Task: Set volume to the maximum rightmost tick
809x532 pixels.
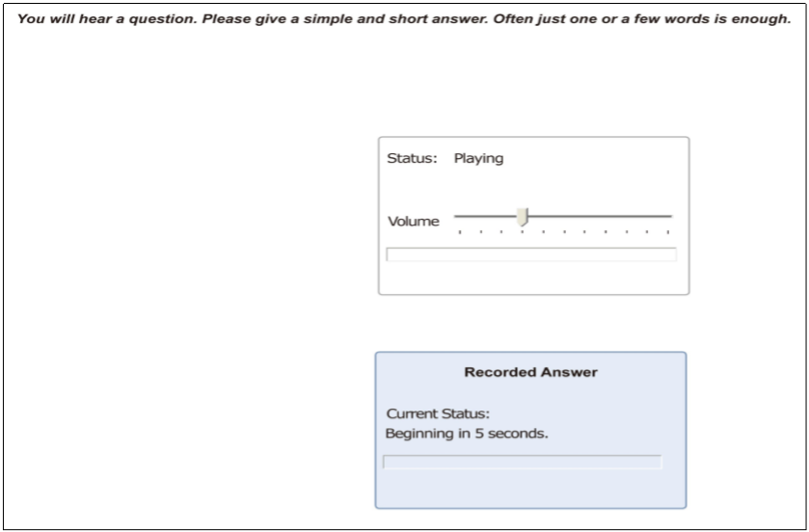Action: pos(668,232)
